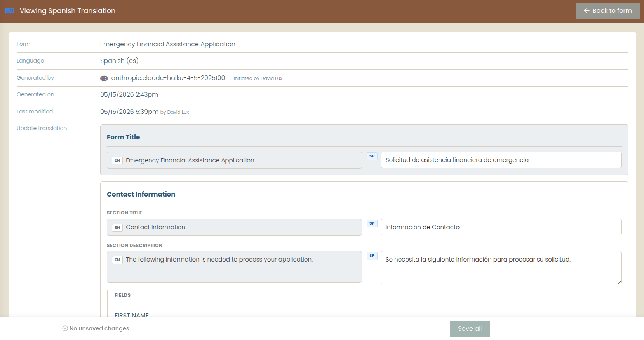The height and width of the screenshot is (340, 644).
Task: Click the Contact Information section heading
Action: pyautogui.click(x=141, y=194)
